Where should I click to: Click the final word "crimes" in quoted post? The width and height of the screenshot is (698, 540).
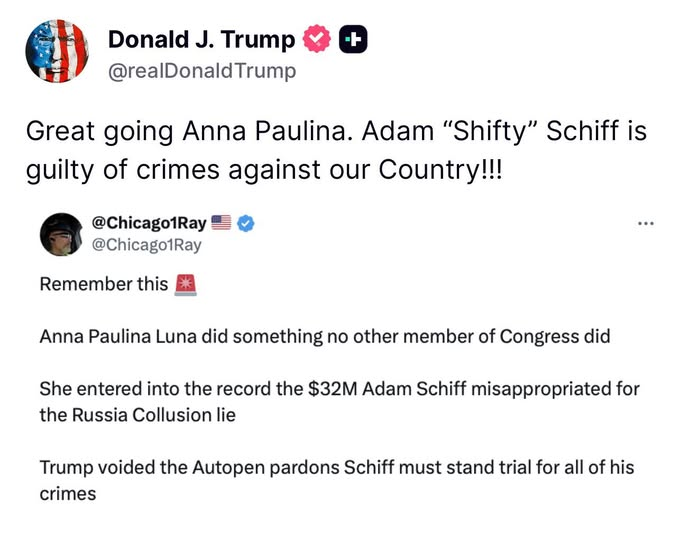tap(68, 493)
